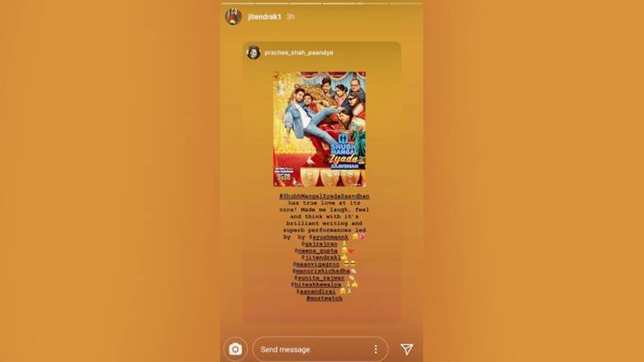
Task: Open the @sunita_rajwar mention
Action: click(x=319, y=278)
